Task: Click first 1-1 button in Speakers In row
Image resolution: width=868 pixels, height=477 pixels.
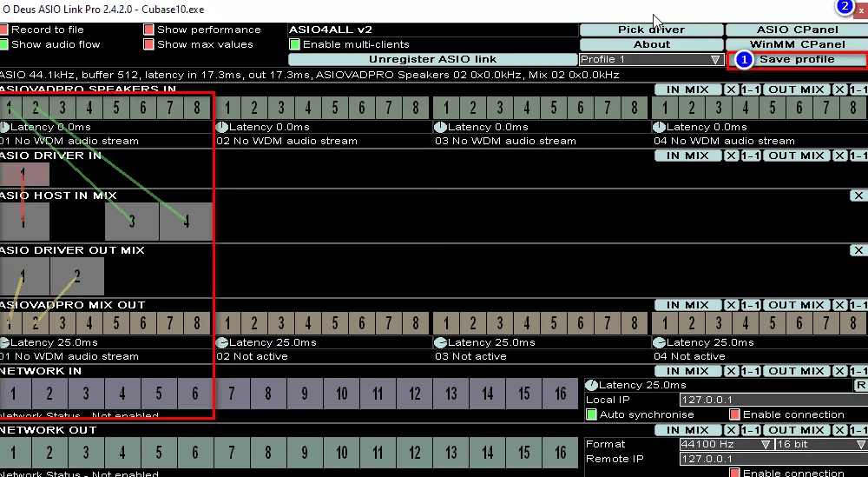Action: (x=750, y=89)
